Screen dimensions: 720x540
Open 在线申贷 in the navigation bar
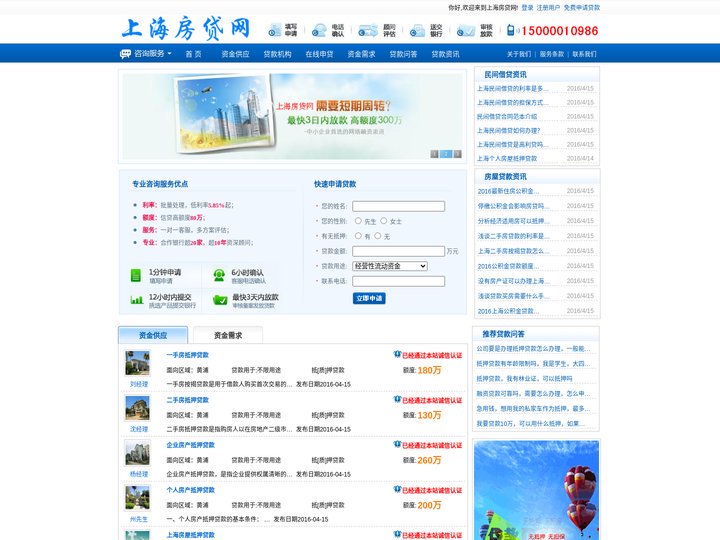(319, 54)
